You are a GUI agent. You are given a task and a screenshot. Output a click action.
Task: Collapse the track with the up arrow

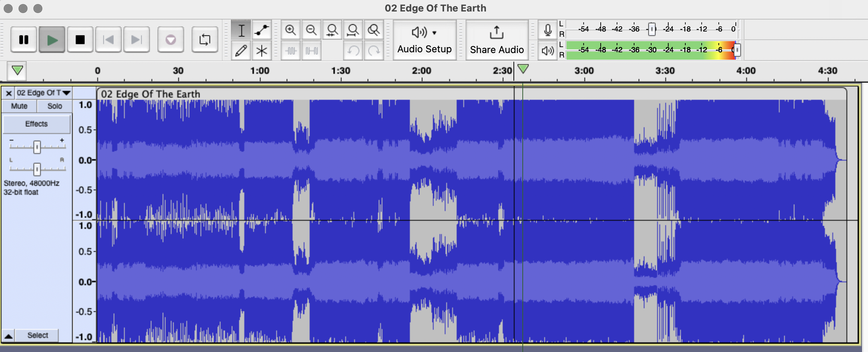click(9, 336)
